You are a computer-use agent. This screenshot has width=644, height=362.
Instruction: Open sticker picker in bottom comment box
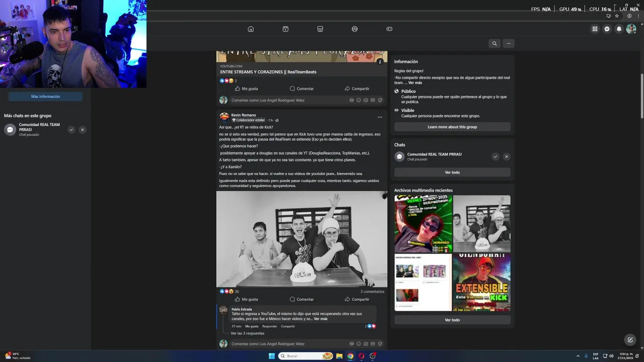(380, 344)
